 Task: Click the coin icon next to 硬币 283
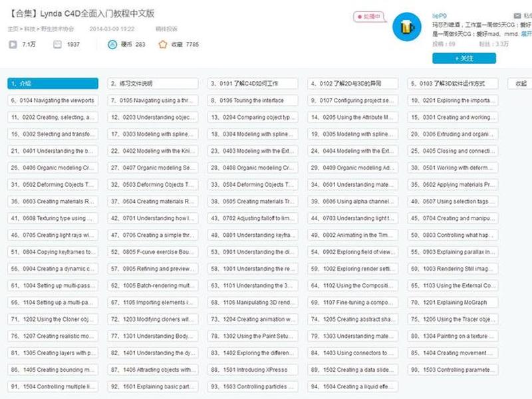[112, 45]
